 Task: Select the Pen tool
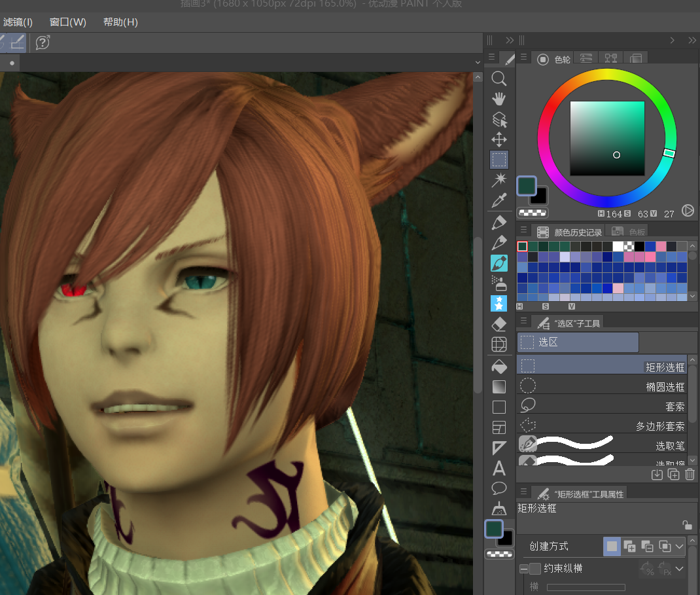coord(499,223)
